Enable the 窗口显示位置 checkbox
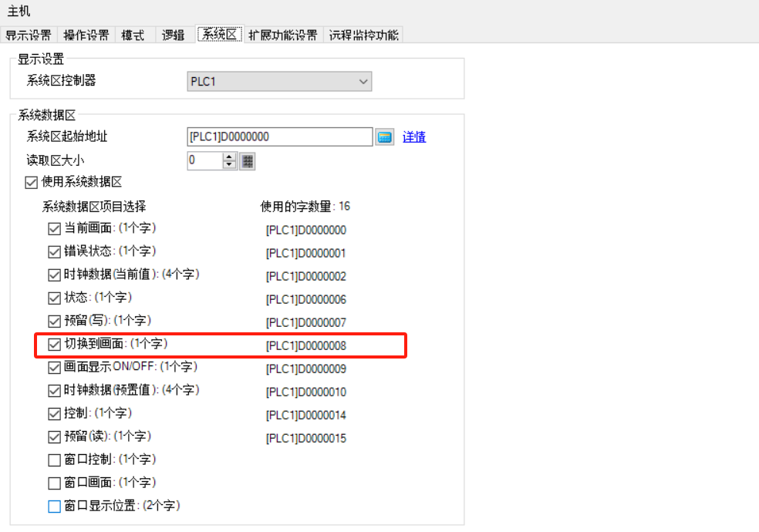The image size is (759, 532). (x=54, y=507)
